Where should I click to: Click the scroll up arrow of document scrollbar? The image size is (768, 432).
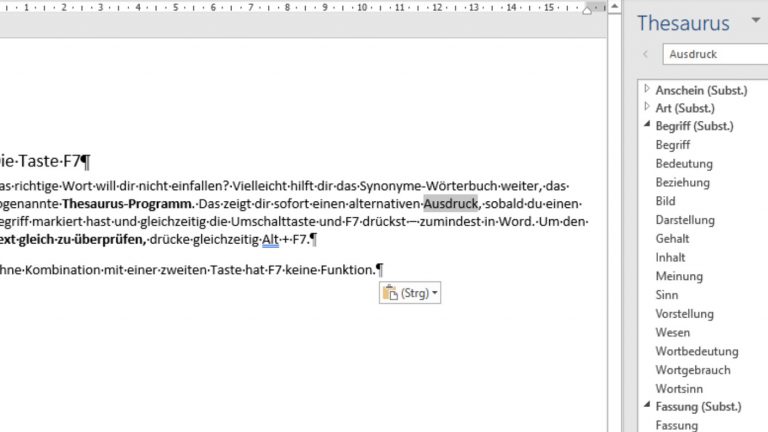point(614,8)
